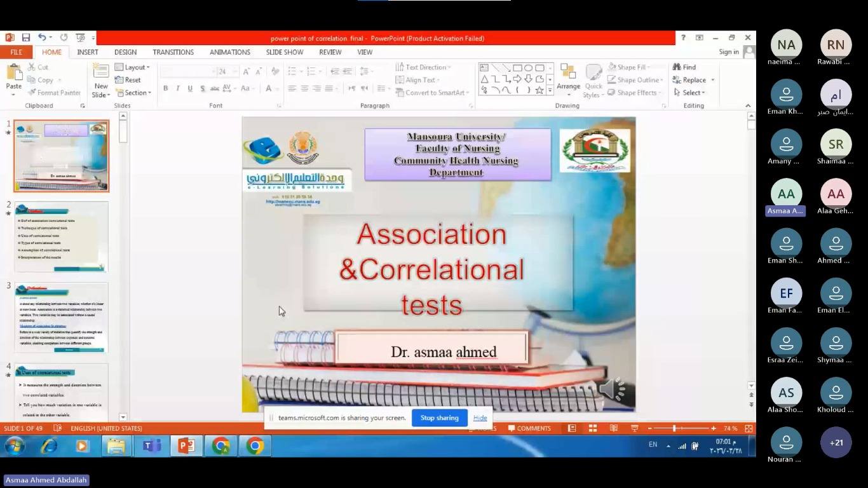This screenshot has width=868, height=488.
Task: Toggle Bold formatting
Action: [165, 88]
